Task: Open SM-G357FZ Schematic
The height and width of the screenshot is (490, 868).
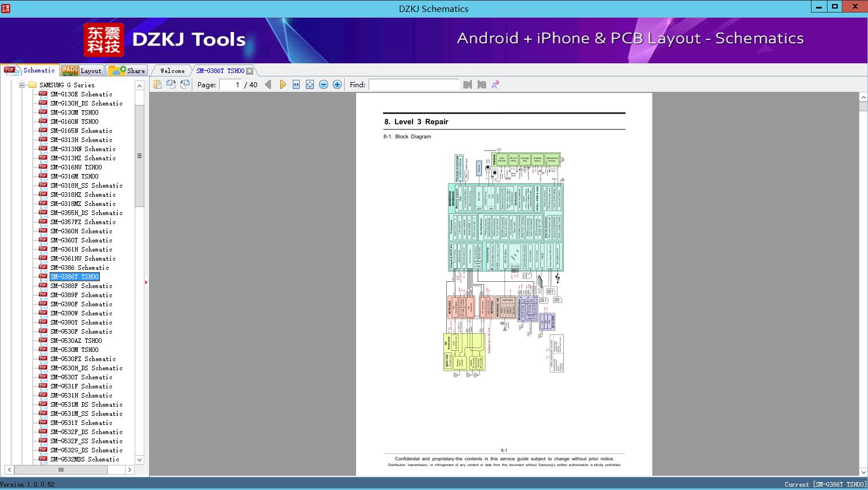Action: [83, 222]
